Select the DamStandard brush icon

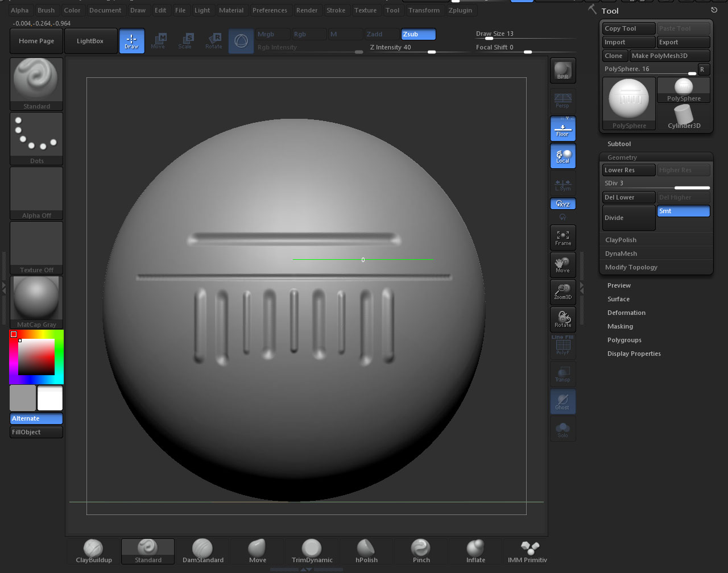[202, 551]
